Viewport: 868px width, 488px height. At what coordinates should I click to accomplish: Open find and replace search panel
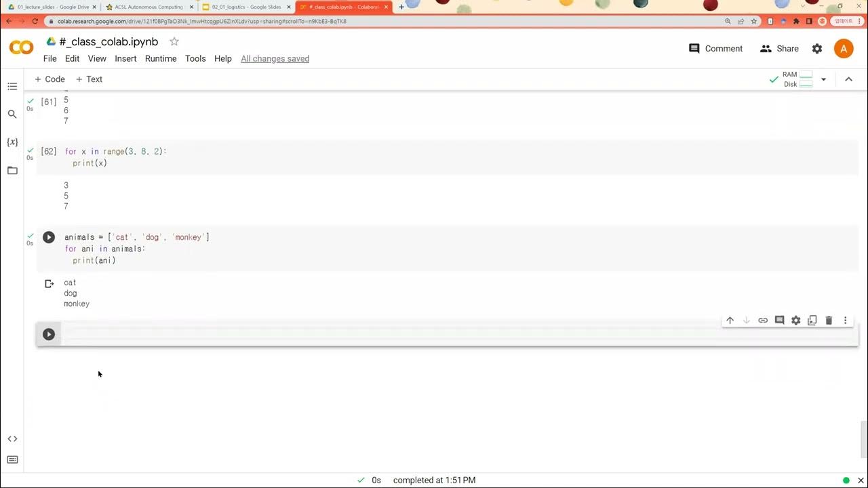(x=12, y=114)
